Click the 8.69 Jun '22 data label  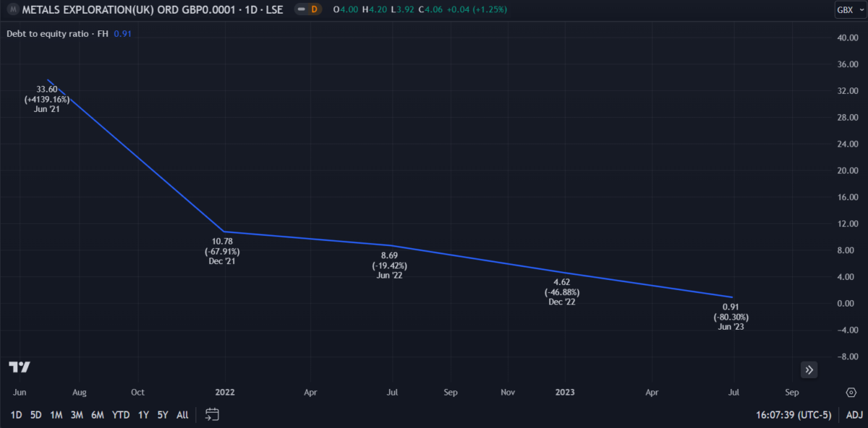(x=389, y=266)
